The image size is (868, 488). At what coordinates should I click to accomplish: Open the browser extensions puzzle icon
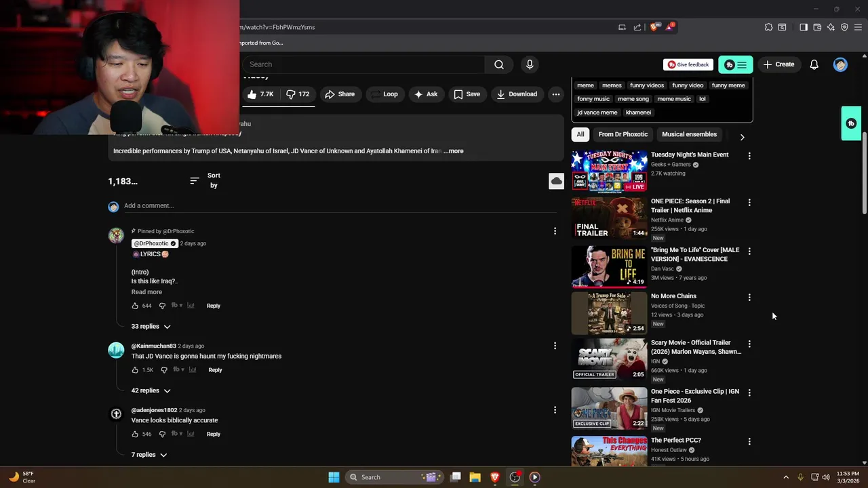coord(768,27)
